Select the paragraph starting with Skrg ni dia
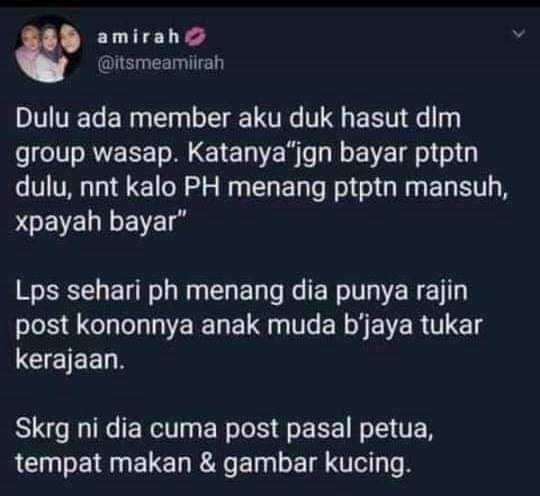 point(224,446)
